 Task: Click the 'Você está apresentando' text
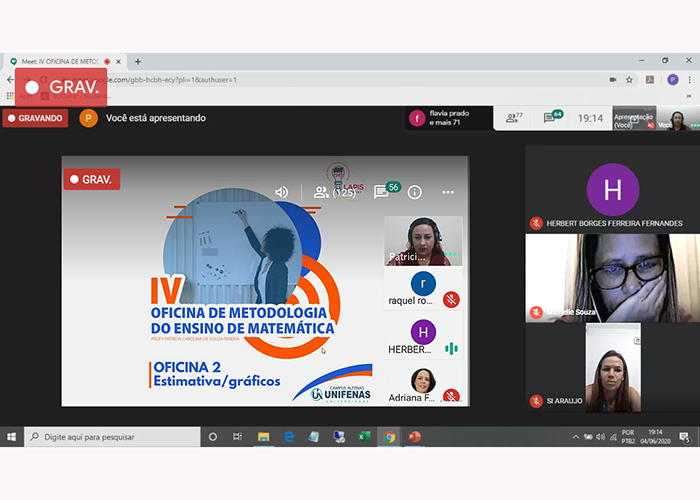pyautogui.click(x=156, y=118)
